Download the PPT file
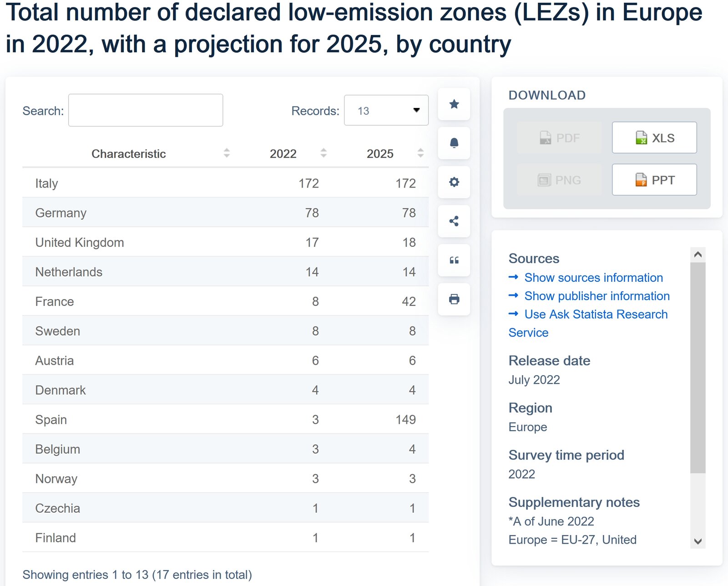 (654, 180)
